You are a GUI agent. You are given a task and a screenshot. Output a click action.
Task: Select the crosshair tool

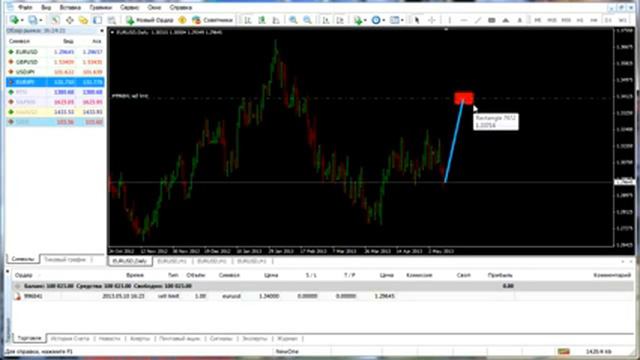pos(431,20)
